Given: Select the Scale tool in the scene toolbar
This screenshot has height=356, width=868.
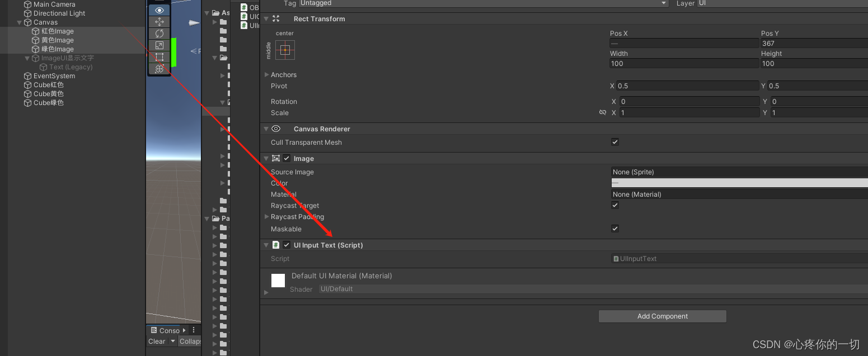Looking at the screenshot, I should click(159, 45).
